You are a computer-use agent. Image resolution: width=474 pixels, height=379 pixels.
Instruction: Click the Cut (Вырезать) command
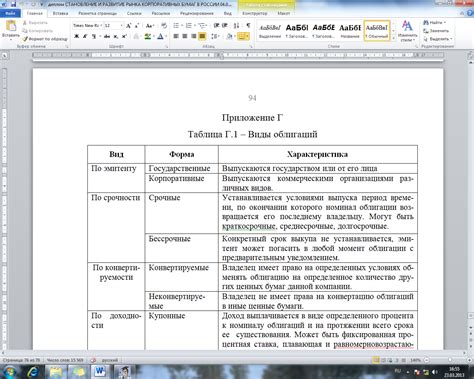pos(35,23)
